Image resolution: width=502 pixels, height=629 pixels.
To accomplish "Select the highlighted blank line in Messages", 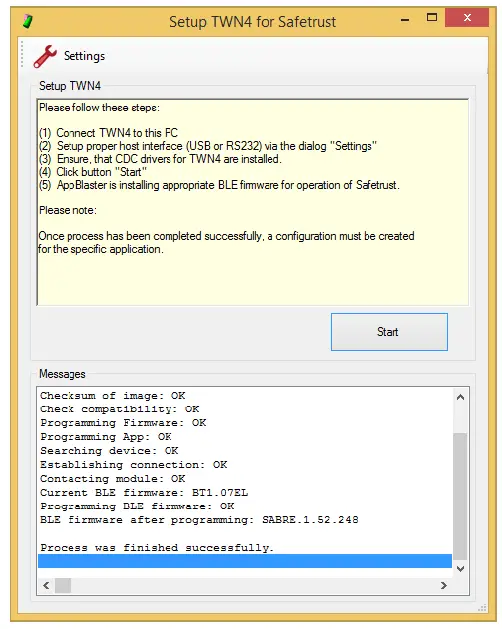I will click(245, 561).
